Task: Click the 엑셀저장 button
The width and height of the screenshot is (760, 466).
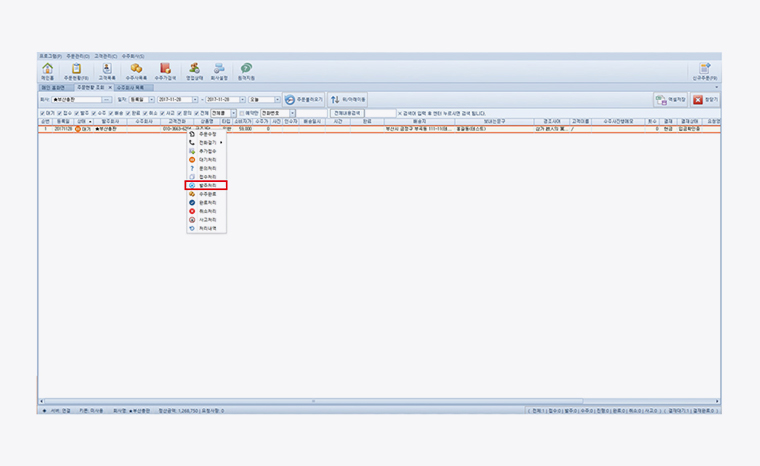Action: 668,100
